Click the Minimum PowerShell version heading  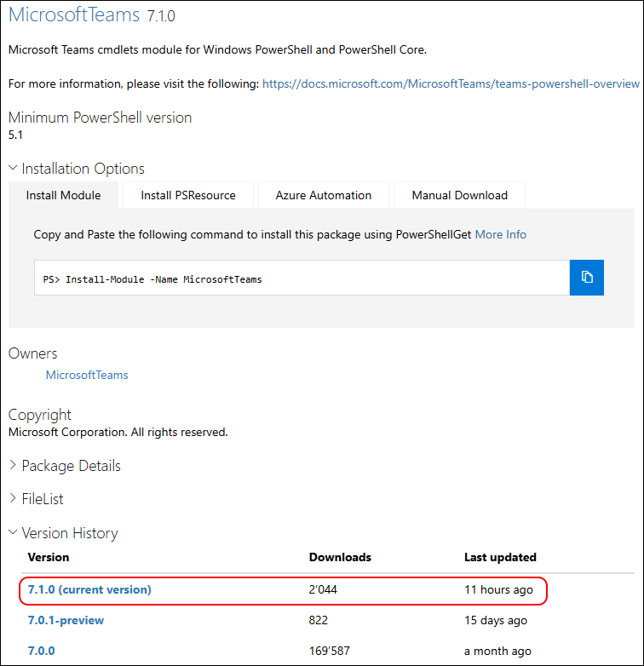coord(100,118)
